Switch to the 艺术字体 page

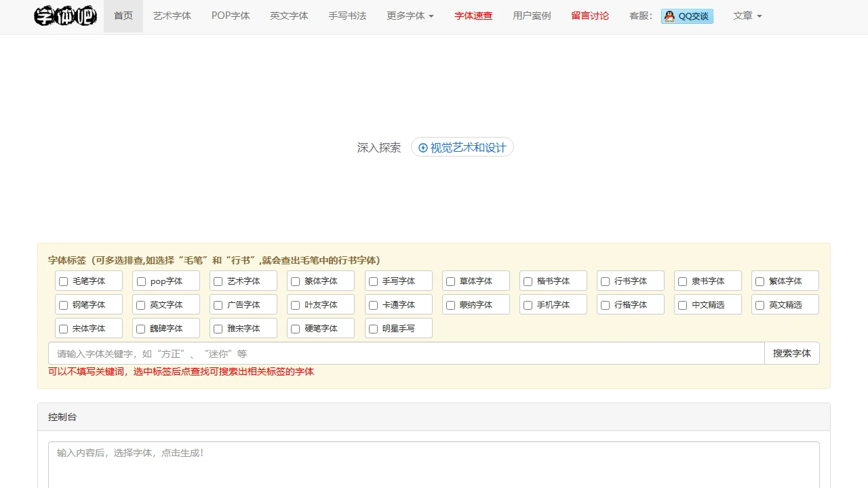point(172,16)
